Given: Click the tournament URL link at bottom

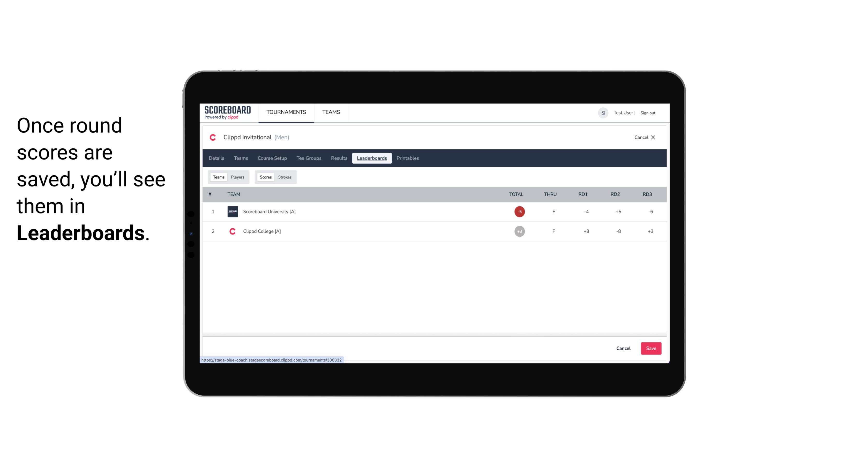Looking at the screenshot, I should click(272, 359).
